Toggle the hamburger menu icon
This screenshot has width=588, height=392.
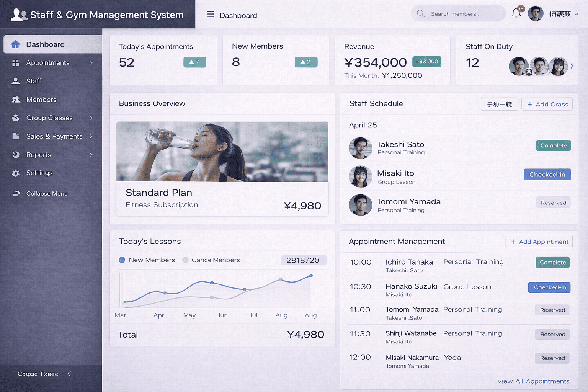[x=210, y=15]
